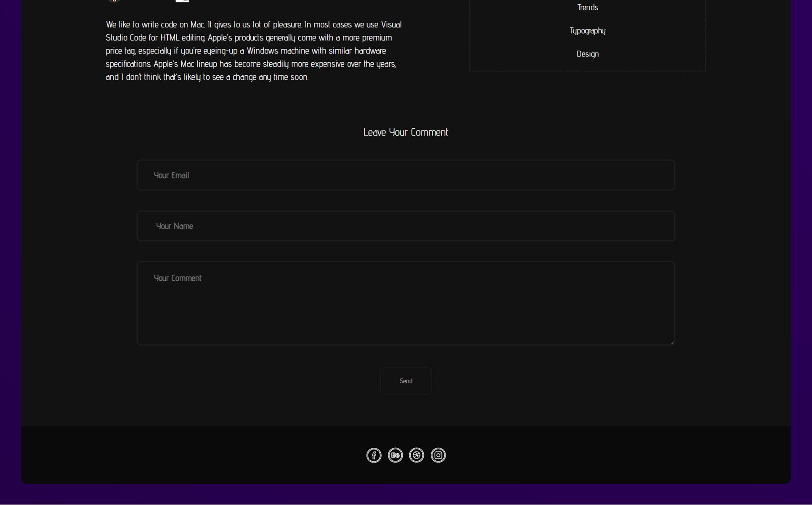Open the Trends category link

[587, 8]
